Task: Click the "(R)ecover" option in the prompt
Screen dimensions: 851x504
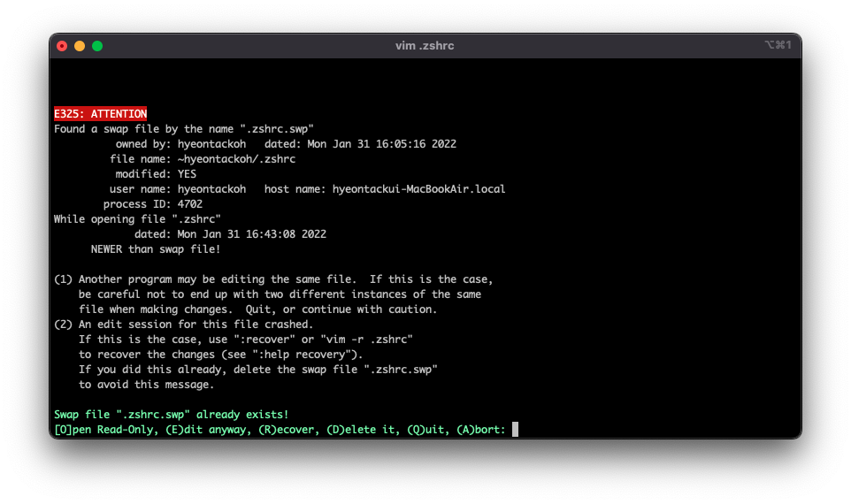Action: click(x=288, y=430)
